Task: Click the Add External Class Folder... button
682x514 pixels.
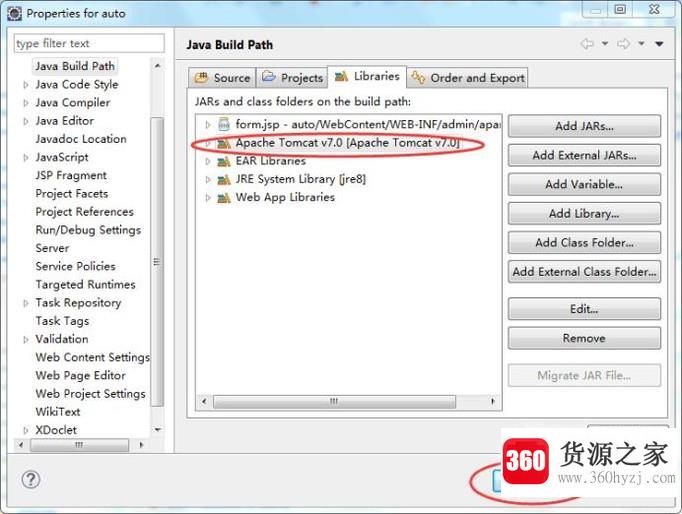Action: [584, 272]
